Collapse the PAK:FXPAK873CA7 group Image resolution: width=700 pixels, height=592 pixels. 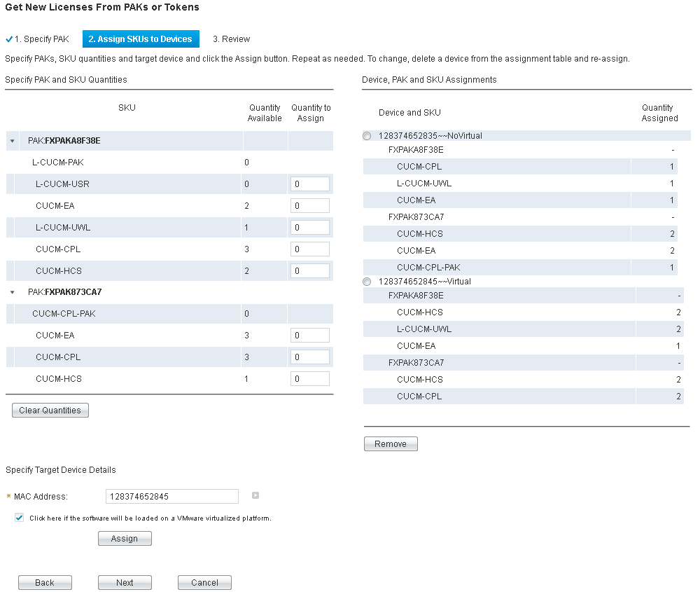pyautogui.click(x=13, y=292)
